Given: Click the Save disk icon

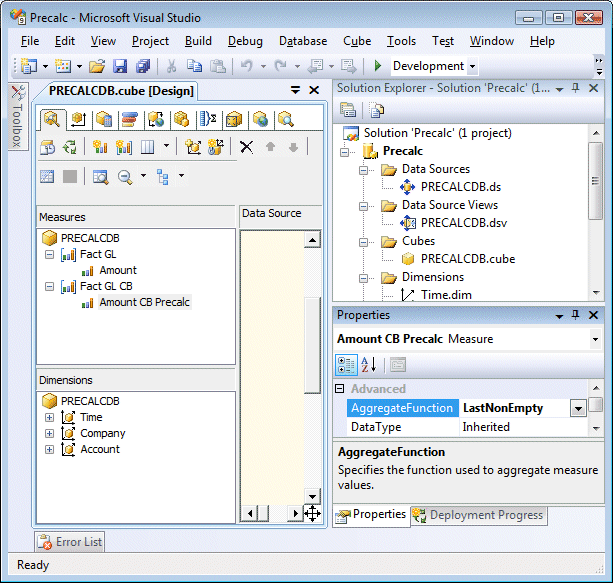Looking at the screenshot, I should (x=120, y=66).
